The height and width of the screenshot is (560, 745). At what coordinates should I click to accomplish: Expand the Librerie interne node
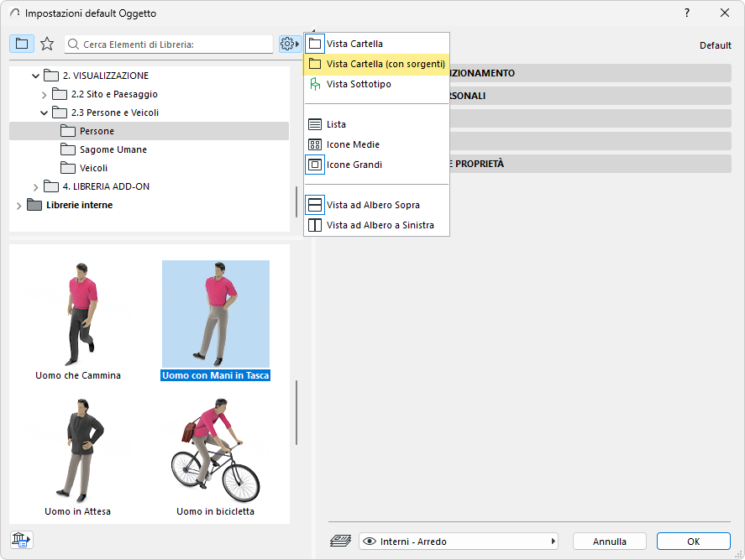pos(18,205)
